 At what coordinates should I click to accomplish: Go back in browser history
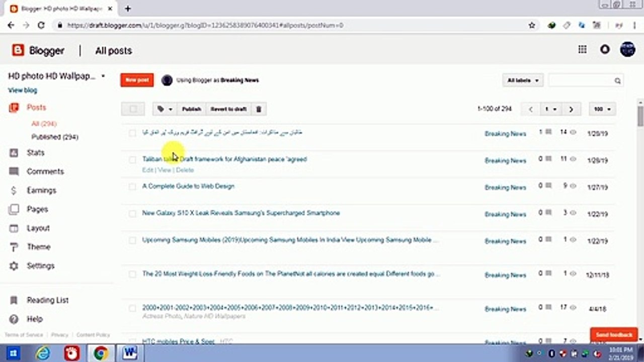(11, 25)
